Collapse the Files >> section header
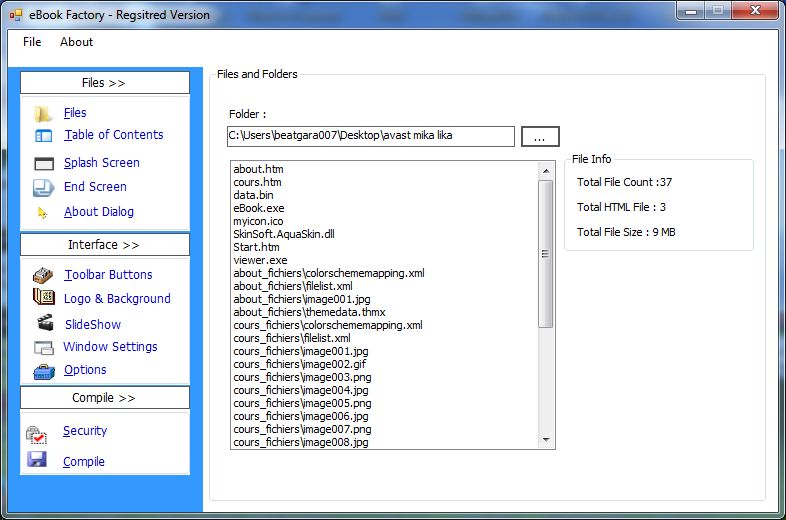786x520 pixels. coord(105,83)
